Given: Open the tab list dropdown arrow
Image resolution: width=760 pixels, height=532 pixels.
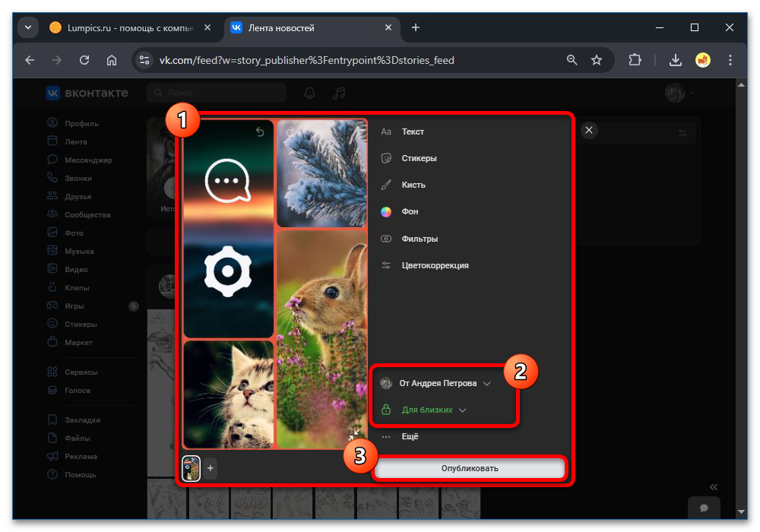Looking at the screenshot, I should pos(28,27).
